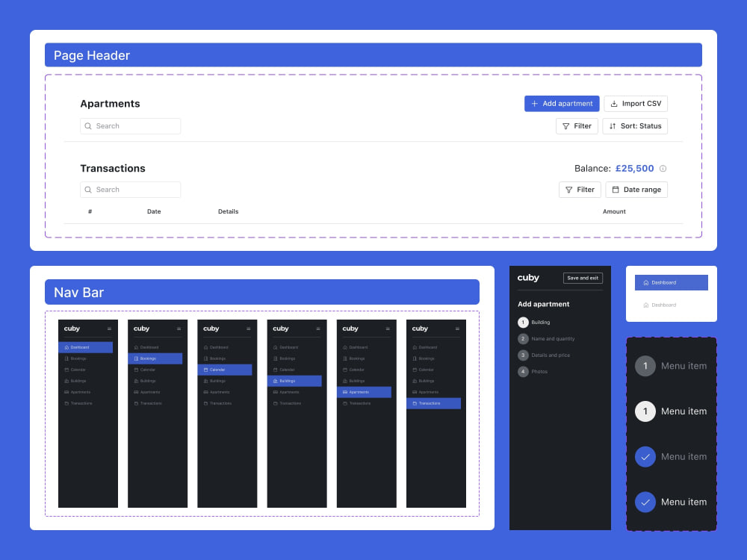
Task: Click the Bookings label in the Calendar-highlighted nav bar
Action: click(217, 358)
